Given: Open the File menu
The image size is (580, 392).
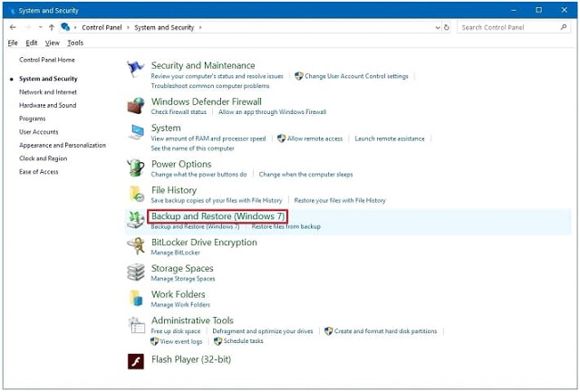Looking at the screenshot, I should click(13, 43).
